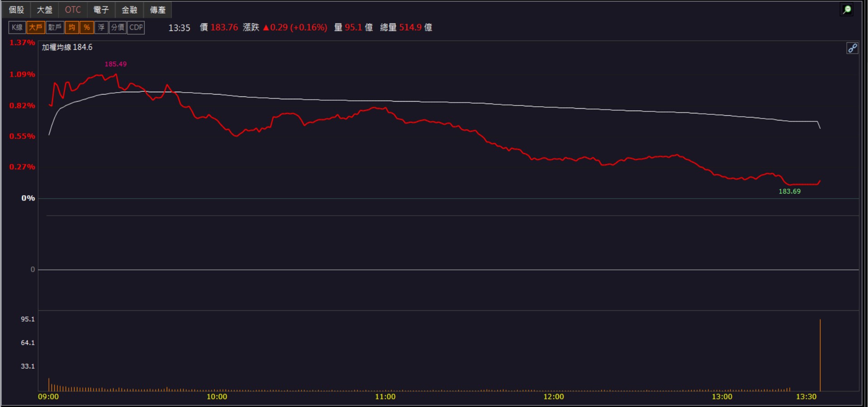Click the 185.49 high price label
This screenshot has width=868, height=407.
(x=116, y=64)
